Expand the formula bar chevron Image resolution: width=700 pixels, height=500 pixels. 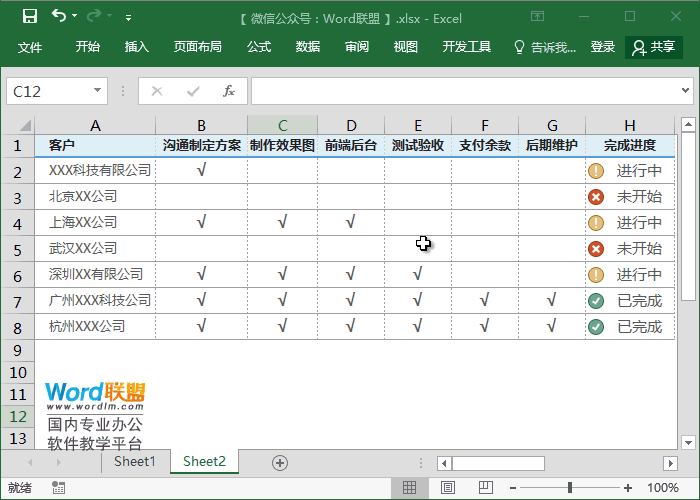point(685,90)
